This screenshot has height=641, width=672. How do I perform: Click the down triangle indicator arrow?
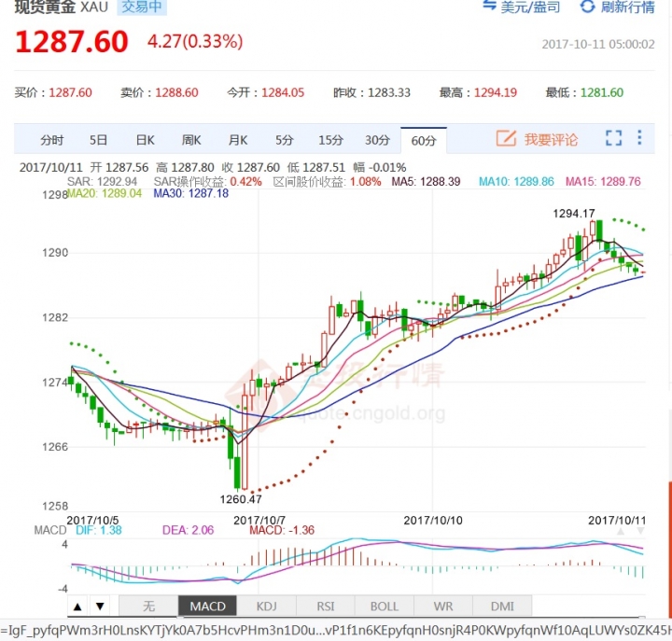pos(100,606)
